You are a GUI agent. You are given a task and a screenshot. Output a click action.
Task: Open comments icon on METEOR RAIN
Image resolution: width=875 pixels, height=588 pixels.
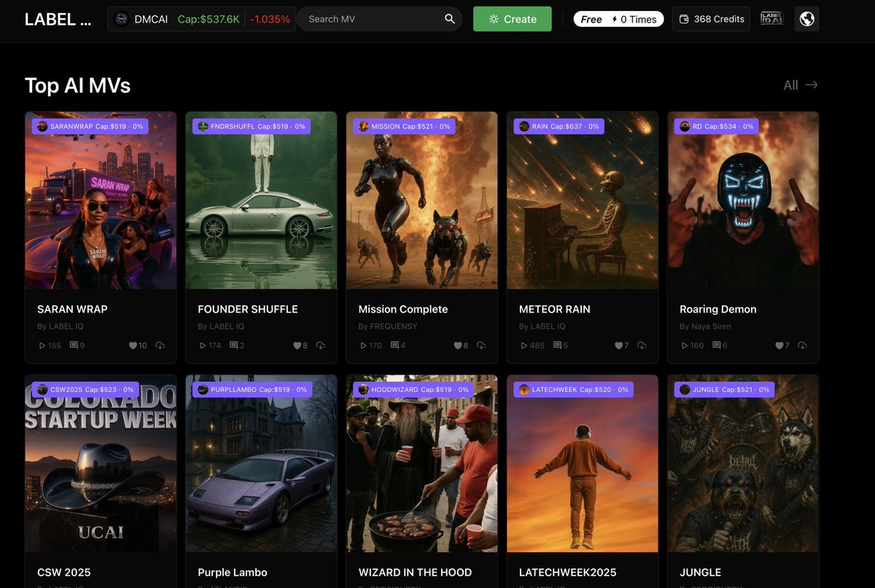(558, 345)
